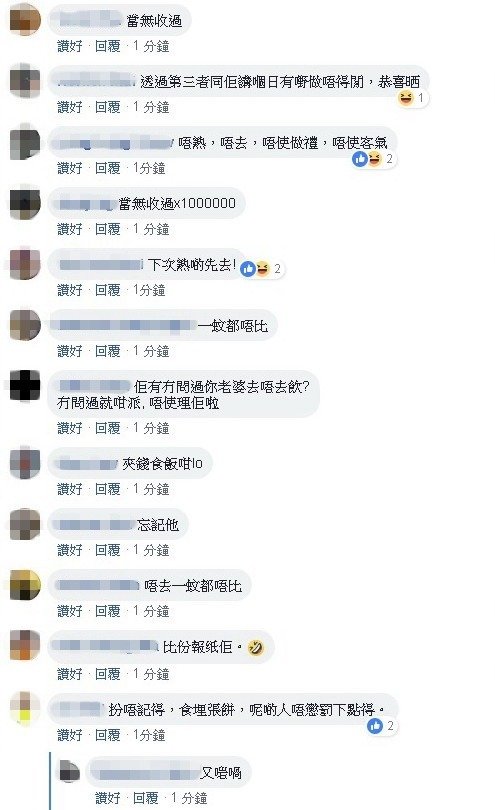Click like-haha reactions on 下次熟啲先去 comment
The image size is (495, 810).
tap(261, 269)
